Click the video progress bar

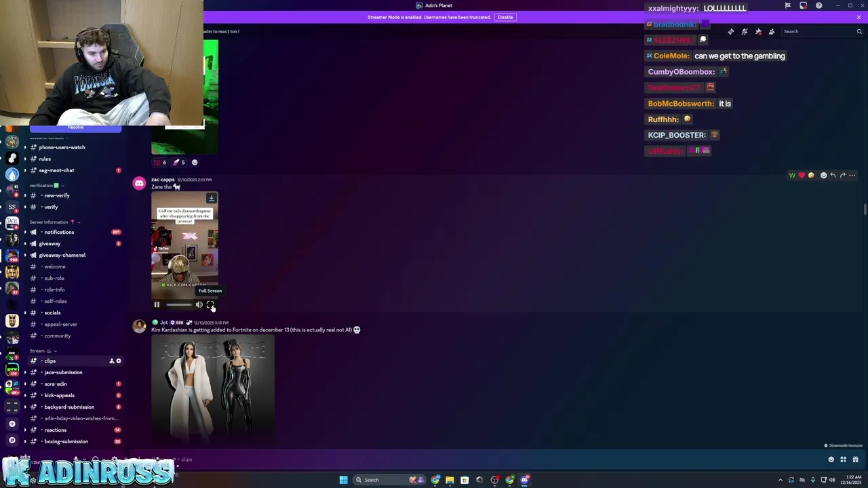coord(179,305)
